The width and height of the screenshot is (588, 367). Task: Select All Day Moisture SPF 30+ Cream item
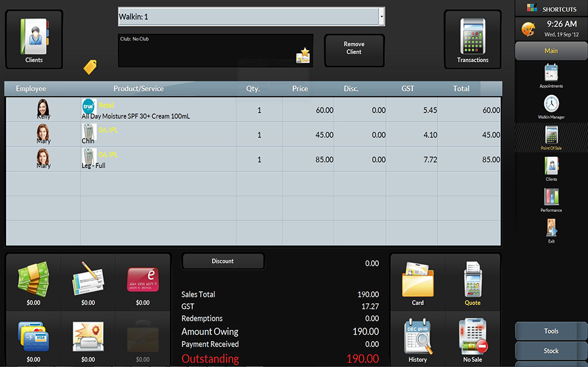point(136,116)
